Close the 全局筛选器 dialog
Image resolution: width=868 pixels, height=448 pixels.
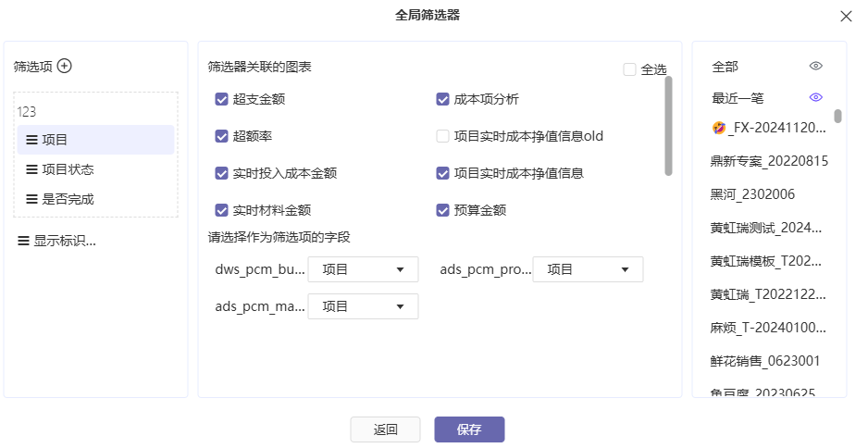pyautogui.click(x=846, y=17)
